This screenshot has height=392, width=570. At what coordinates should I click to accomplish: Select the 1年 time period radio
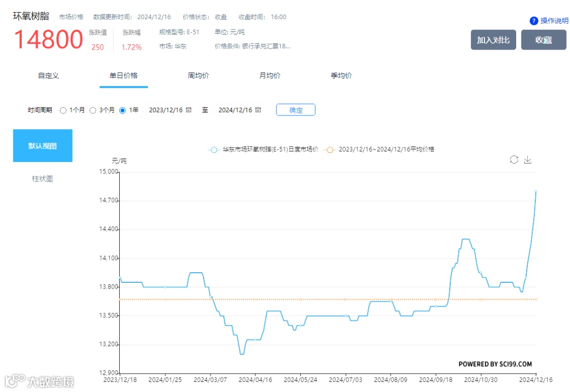pos(122,110)
